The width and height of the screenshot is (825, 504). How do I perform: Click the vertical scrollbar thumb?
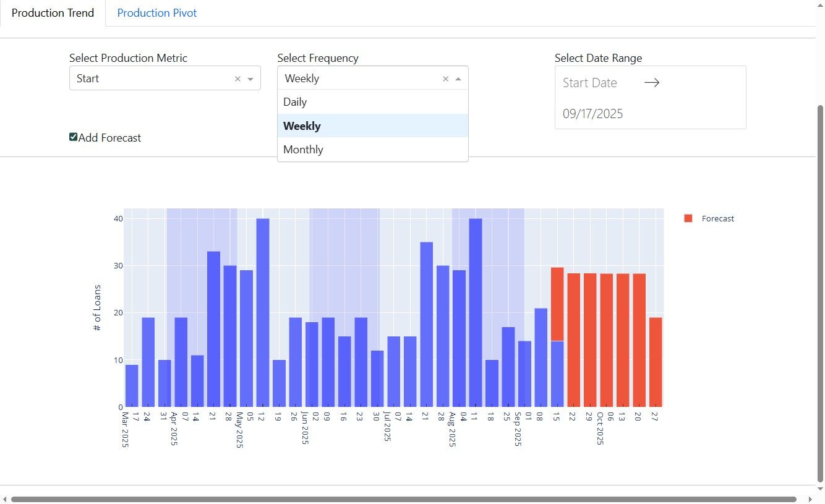point(821,294)
